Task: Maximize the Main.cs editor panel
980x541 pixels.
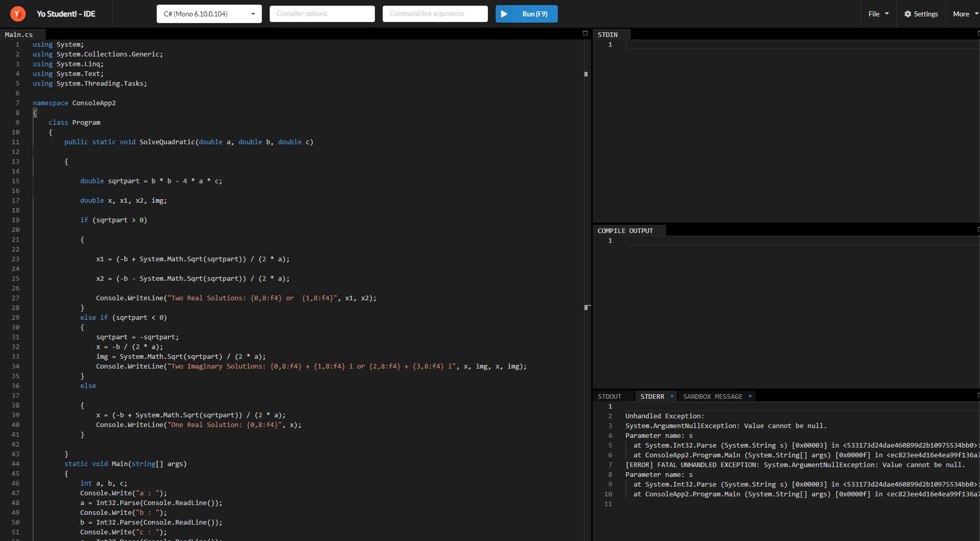Action: pos(585,33)
